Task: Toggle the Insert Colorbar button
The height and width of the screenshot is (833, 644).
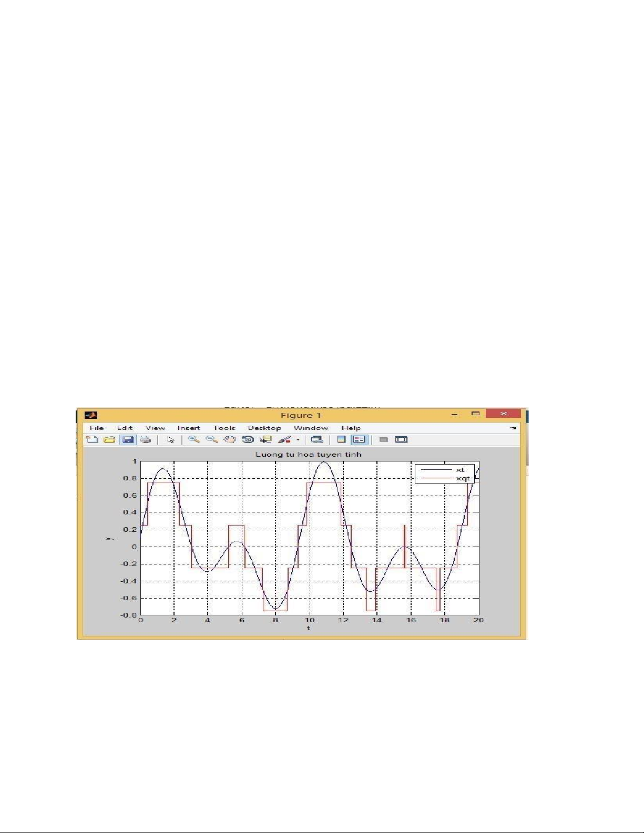Action: (x=341, y=439)
